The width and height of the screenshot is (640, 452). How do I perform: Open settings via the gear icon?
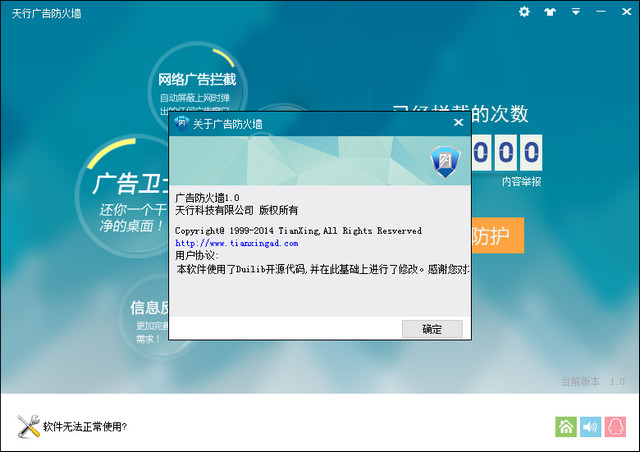click(x=525, y=12)
